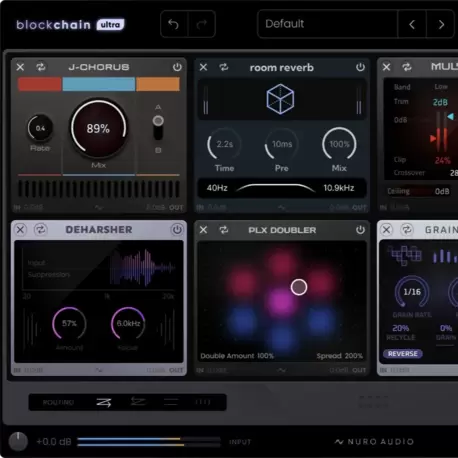The height and width of the screenshot is (458, 458).
Task: Go to next preset with right chevron
Action: 441,24
